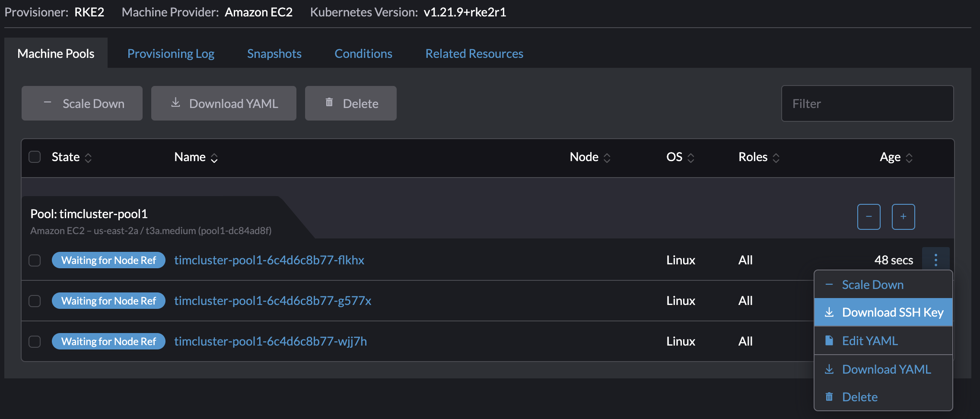This screenshot has height=419, width=980.
Task: Open the Snapshots tab
Action: pos(274,53)
